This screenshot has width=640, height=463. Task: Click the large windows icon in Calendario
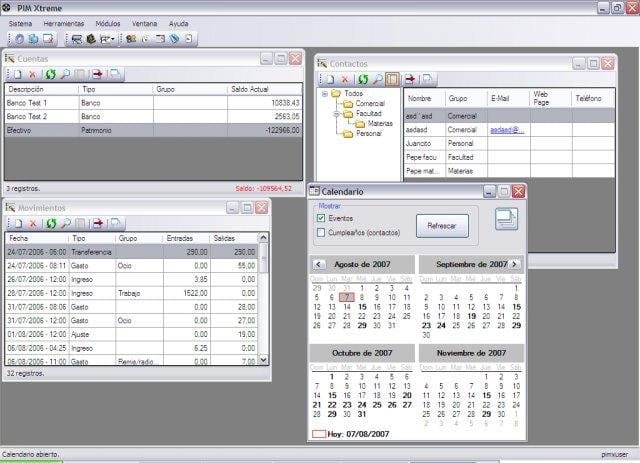[507, 219]
